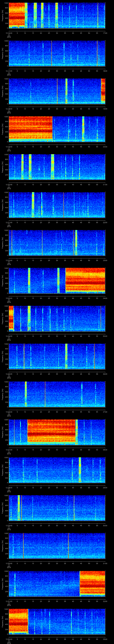Click the 12:22:00 start time label
This screenshot has width=114, height=644.
pyautogui.click(x=9, y=260)
